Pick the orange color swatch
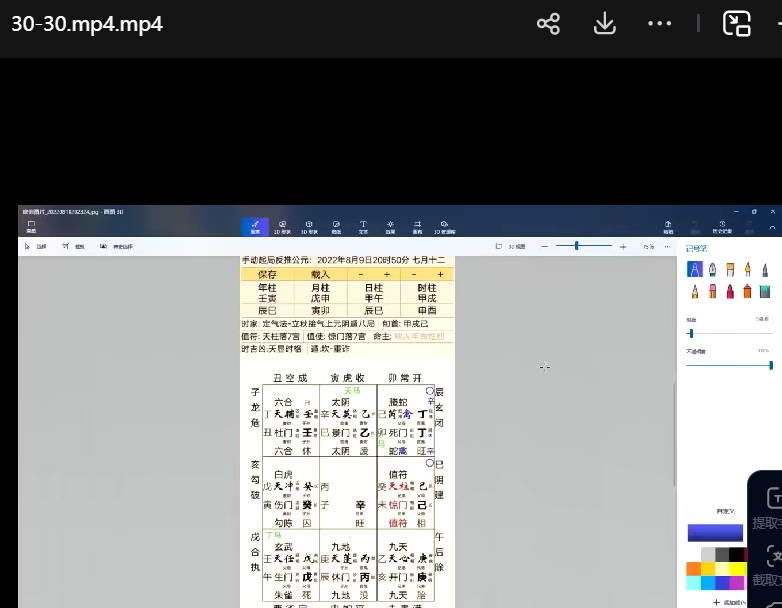This screenshot has height=608, width=782. [694, 569]
